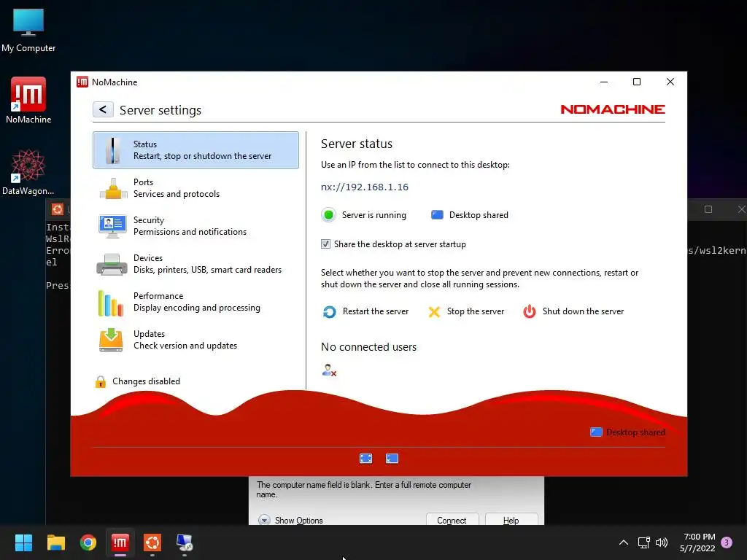Image resolution: width=747 pixels, height=560 pixels.
Task: Click the Security monitor icon
Action: (112, 226)
